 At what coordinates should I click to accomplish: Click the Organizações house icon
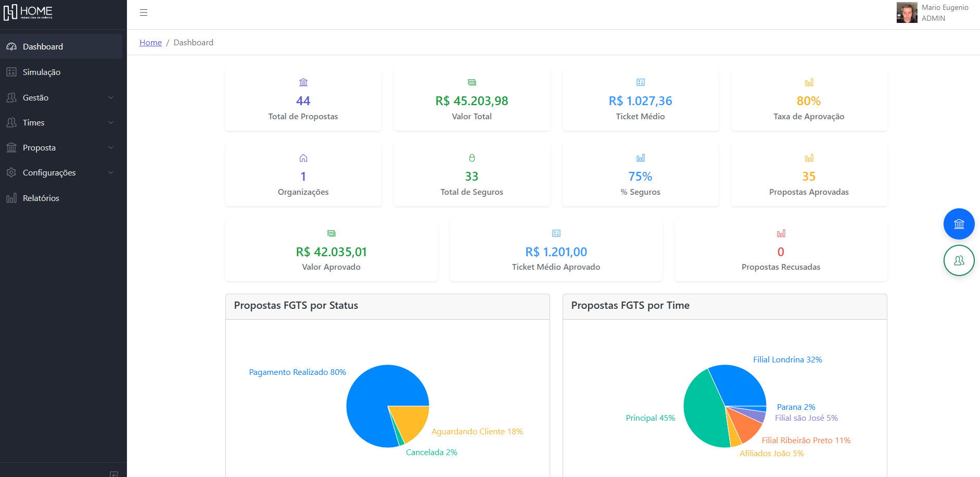(303, 158)
